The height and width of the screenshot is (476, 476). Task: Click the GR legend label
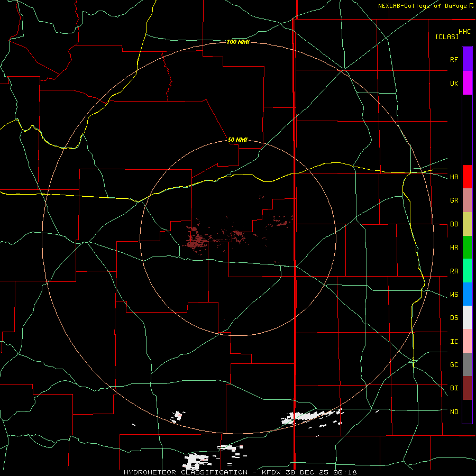click(454, 200)
